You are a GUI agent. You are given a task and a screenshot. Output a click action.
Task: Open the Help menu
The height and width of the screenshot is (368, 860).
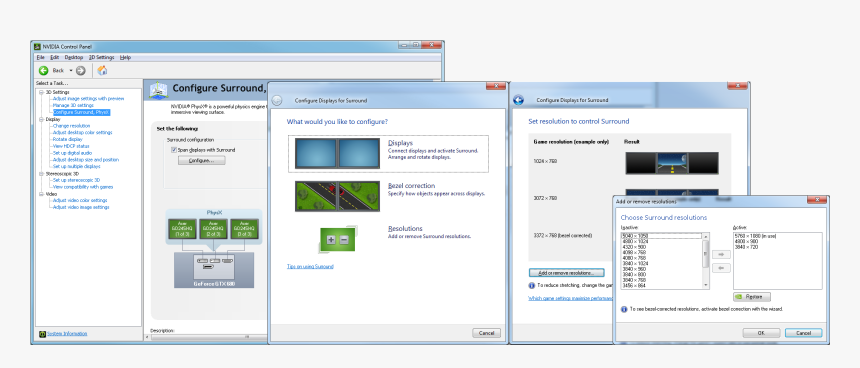coord(125,57)
